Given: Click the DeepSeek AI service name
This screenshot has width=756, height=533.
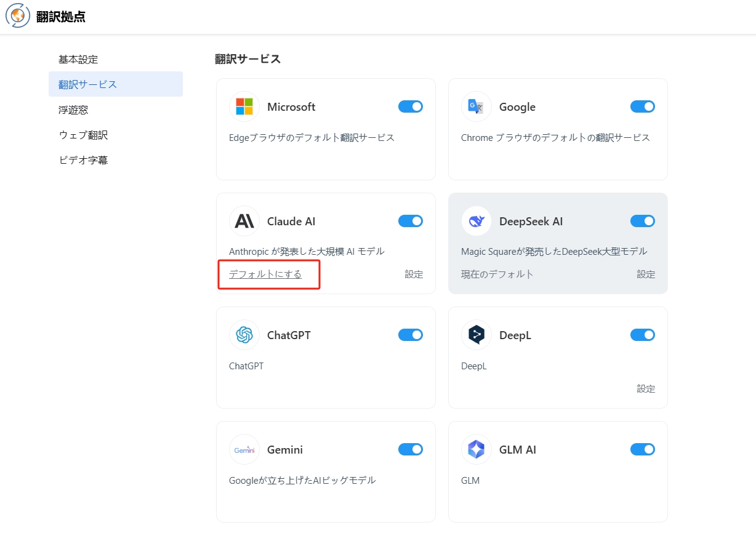Looking at the screenshot, I should click(531, 221).
